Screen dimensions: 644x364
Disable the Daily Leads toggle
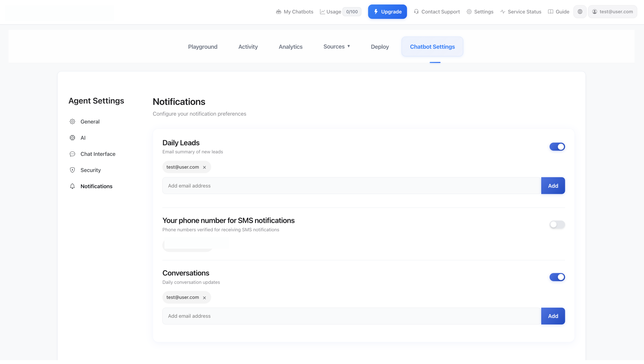(x=557, y=147)
